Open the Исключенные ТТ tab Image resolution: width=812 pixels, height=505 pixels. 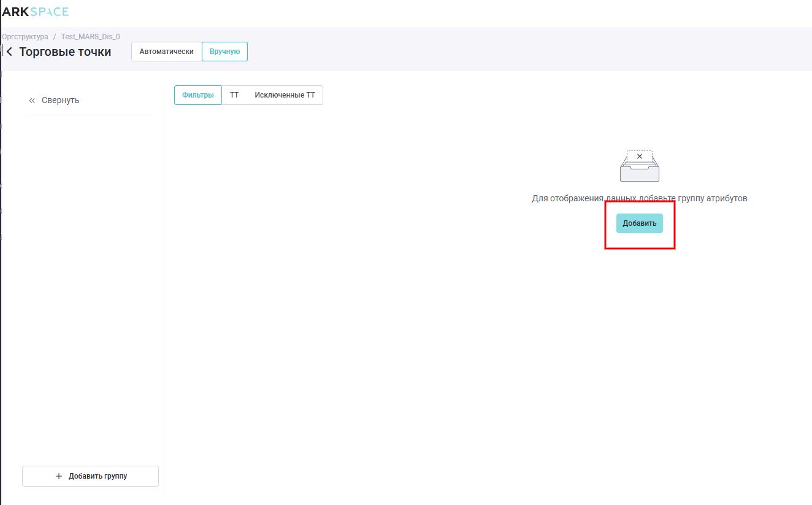point(285,95)
